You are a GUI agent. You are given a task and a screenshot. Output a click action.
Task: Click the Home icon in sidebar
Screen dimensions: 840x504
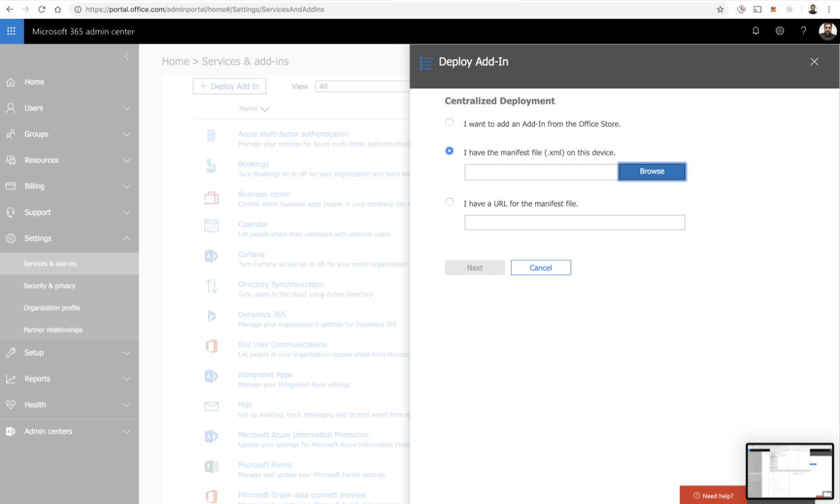tap(11, 82)
